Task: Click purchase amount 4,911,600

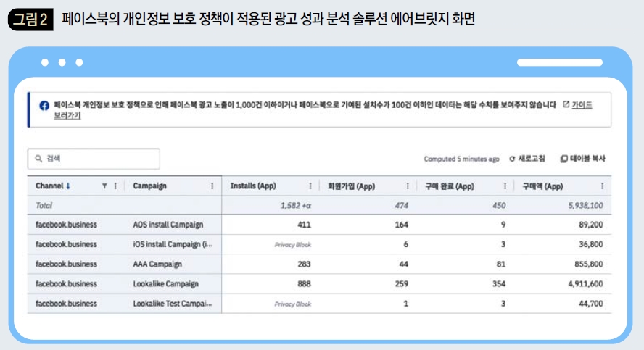Action: pyautogui.click(x=586, y=284)
